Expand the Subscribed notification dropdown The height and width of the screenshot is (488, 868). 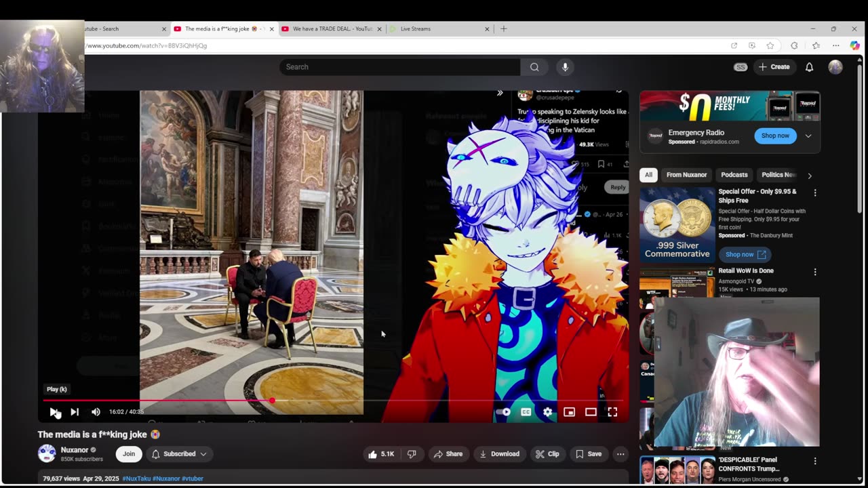point(179,454)
